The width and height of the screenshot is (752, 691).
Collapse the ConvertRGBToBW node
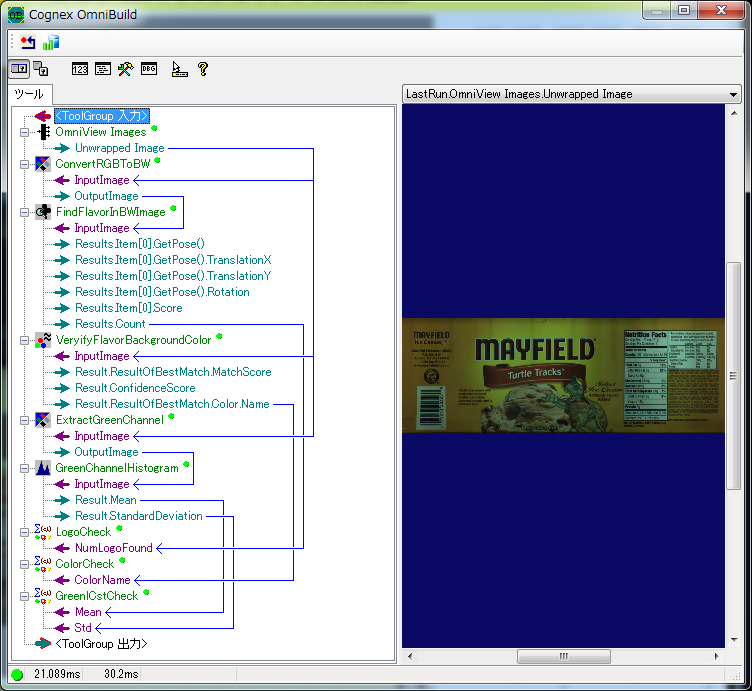click(24, 164)
